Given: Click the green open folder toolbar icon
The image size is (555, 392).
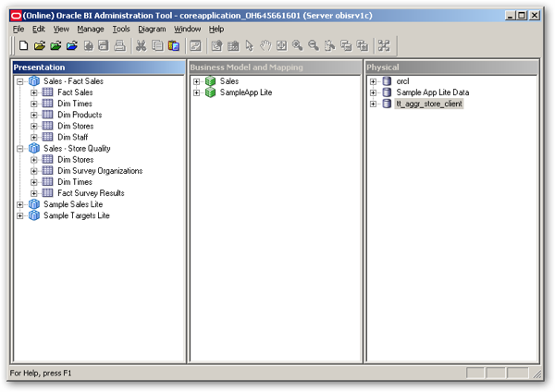Looking at the screenshot, I should (x=55, y=45).
